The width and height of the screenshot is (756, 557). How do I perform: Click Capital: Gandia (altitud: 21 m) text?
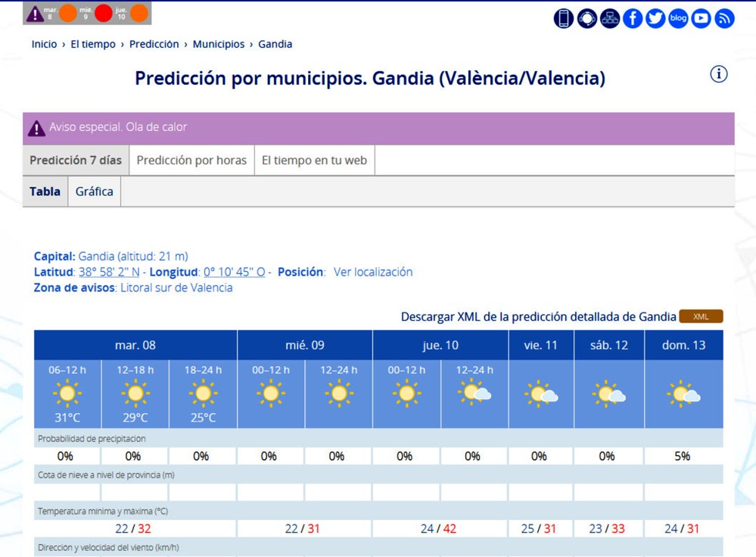click(111, 256)
